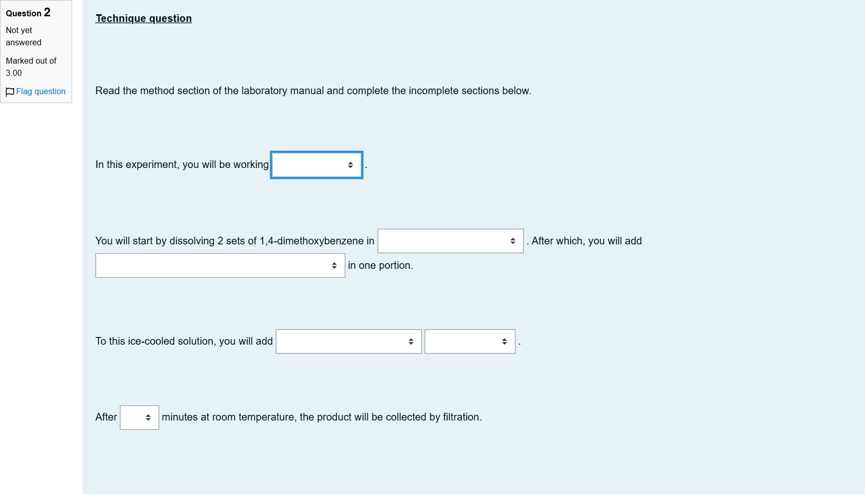
Task: Click the 'Not yet answered' status text
Action: pos(23,37)
